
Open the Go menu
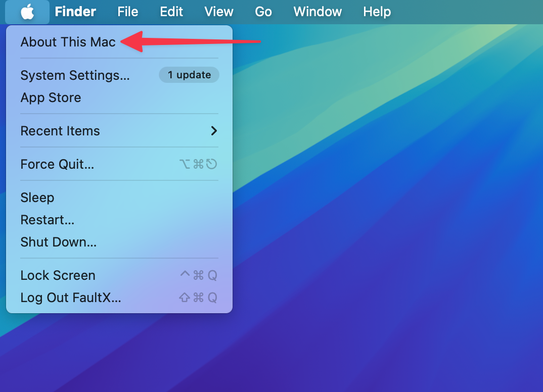tap(263, 12)
